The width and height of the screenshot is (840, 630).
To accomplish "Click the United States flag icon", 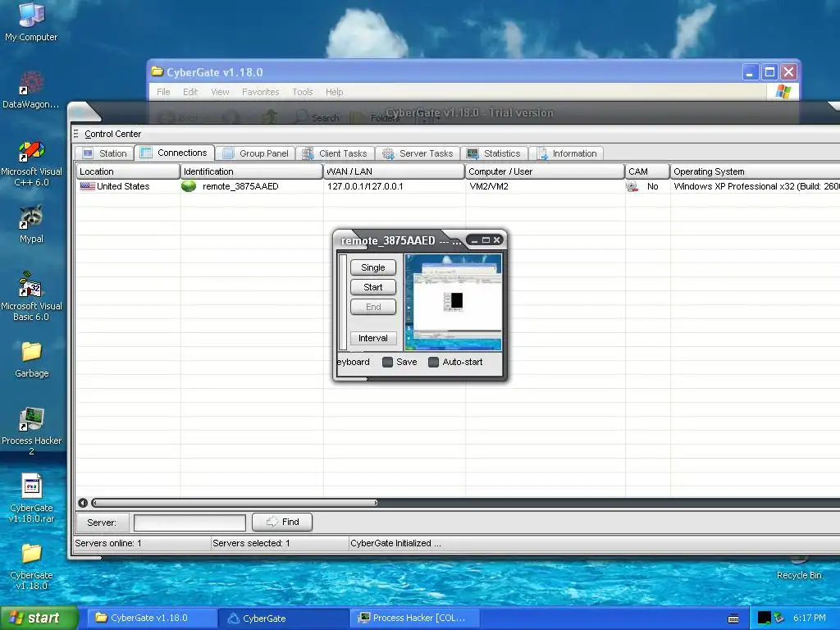I will pos(87,186).
